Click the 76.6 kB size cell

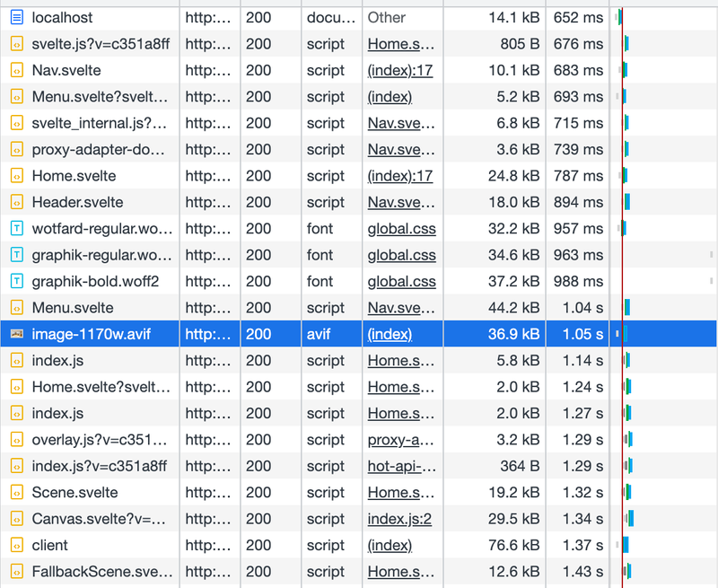coord(495,545)
